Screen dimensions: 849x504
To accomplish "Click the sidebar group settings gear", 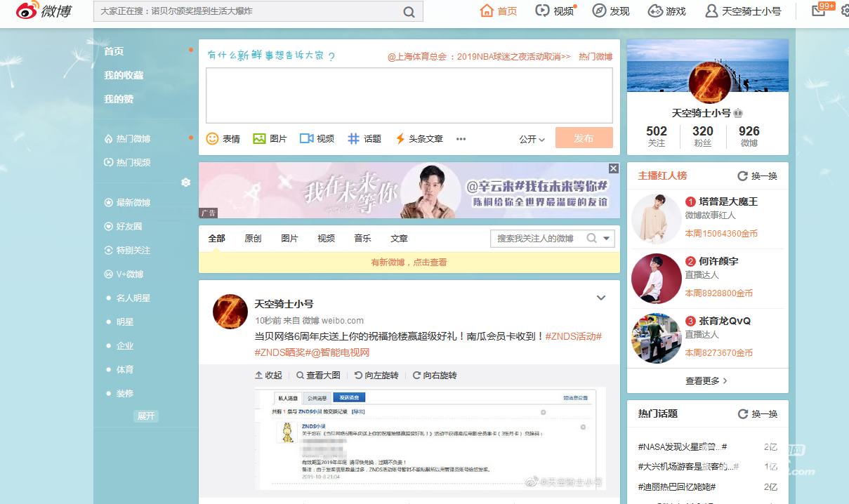I will pos(185,183).
